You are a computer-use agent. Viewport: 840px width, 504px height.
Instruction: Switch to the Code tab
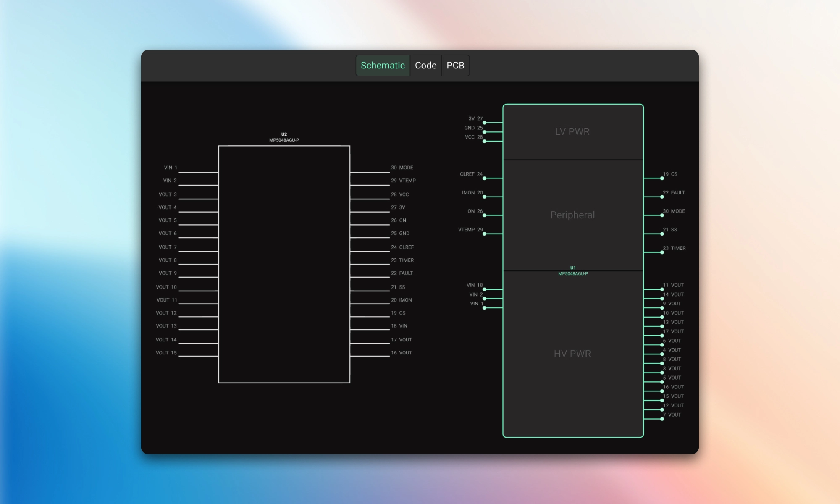click(425, 66)
